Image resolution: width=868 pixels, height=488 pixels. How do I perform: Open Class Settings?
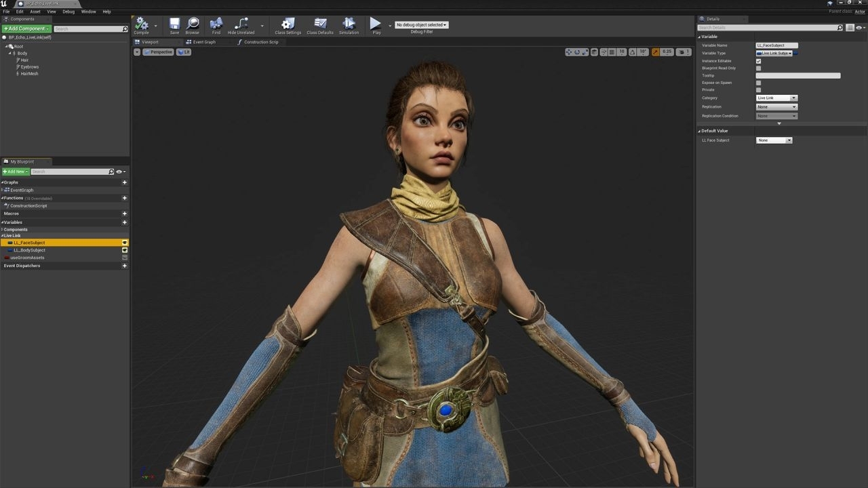pos(288,26)
